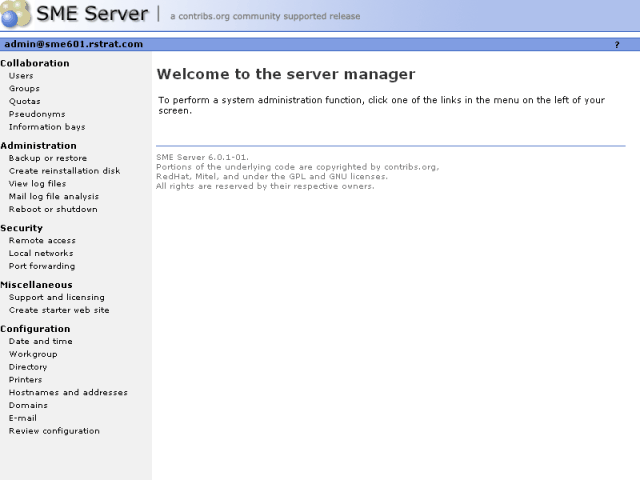
Task: Open the help question mark link
Action: pyautogui.click(x=617, y=44)
